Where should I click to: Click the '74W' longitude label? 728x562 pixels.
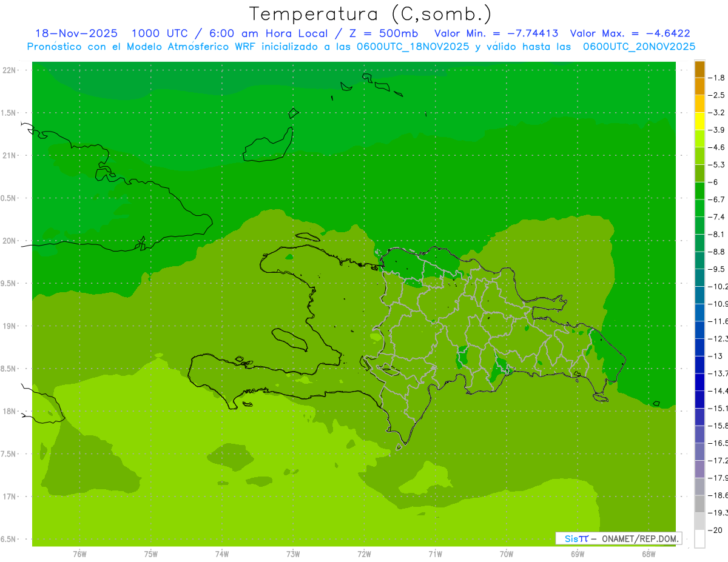pyautogui.click(x=222, y=554)
